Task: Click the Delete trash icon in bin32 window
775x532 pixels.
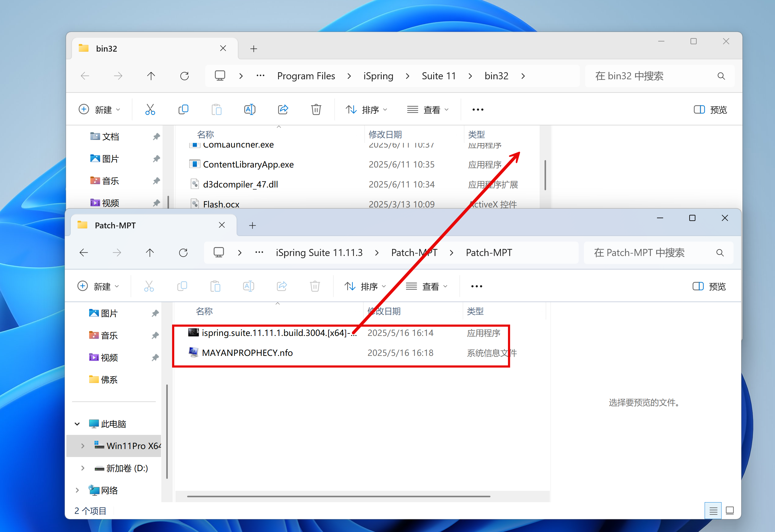Action: [316, 109]
